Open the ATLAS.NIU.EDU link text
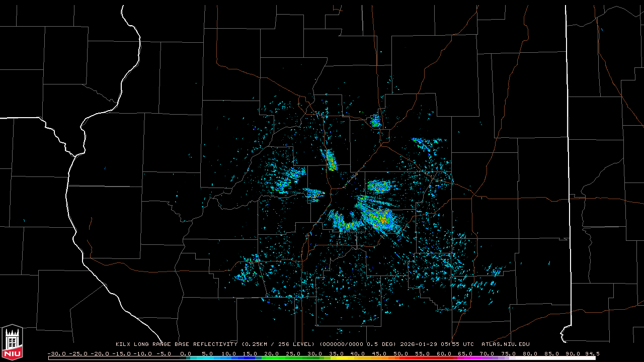644x362 pixels. point(505,344)
